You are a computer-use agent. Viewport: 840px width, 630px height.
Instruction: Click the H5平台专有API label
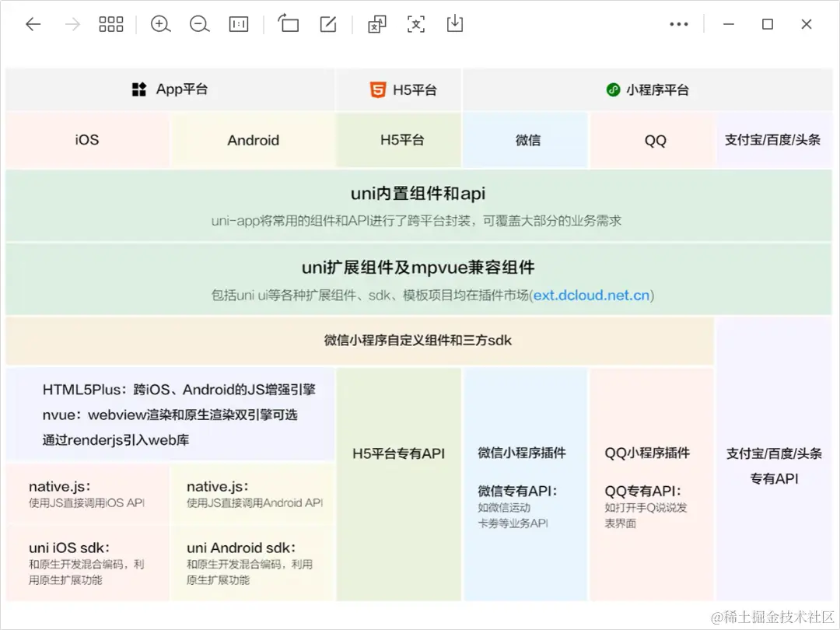click(x=398, y=453)
